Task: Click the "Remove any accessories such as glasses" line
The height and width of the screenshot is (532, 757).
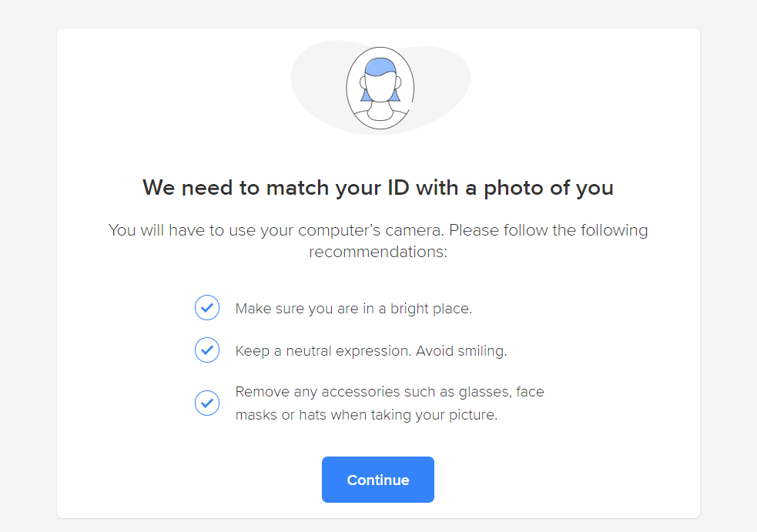Action: tap(390, 392)
